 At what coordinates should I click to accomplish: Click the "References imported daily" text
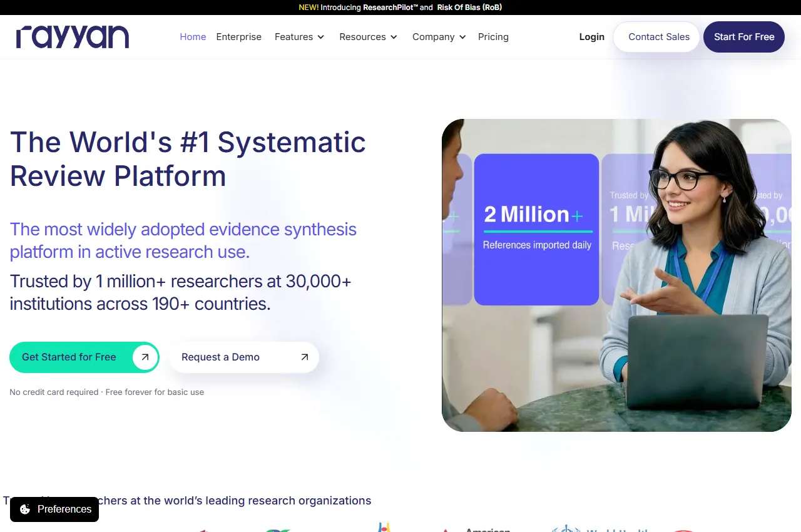537,245
